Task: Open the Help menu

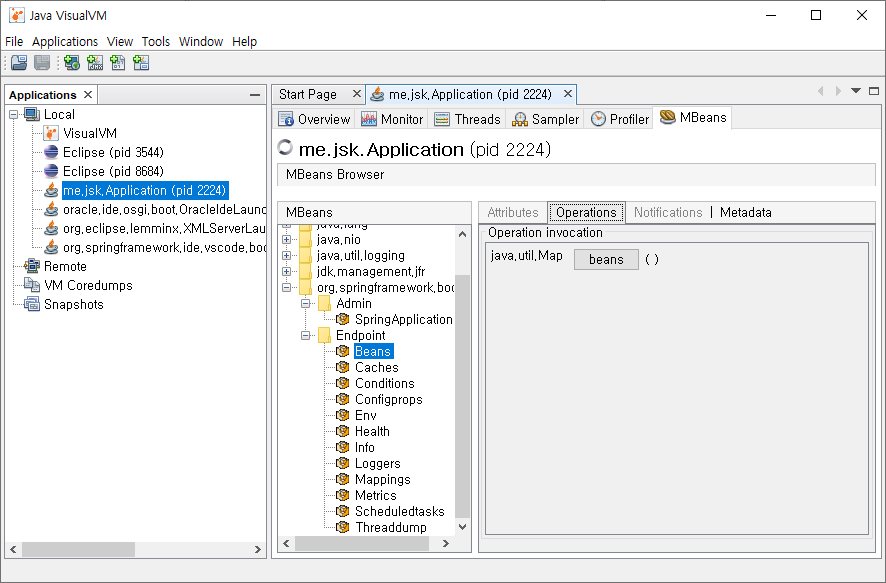Action: coord(245,41)
